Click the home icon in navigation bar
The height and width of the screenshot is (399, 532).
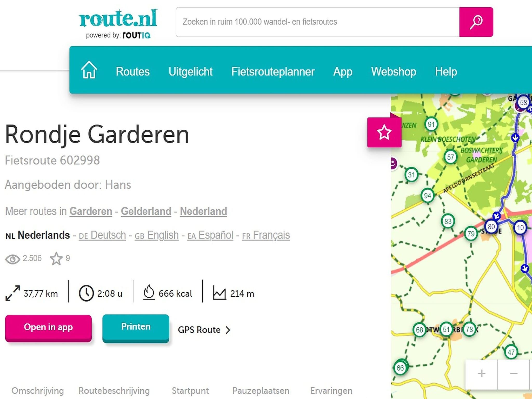click(89, 70)
